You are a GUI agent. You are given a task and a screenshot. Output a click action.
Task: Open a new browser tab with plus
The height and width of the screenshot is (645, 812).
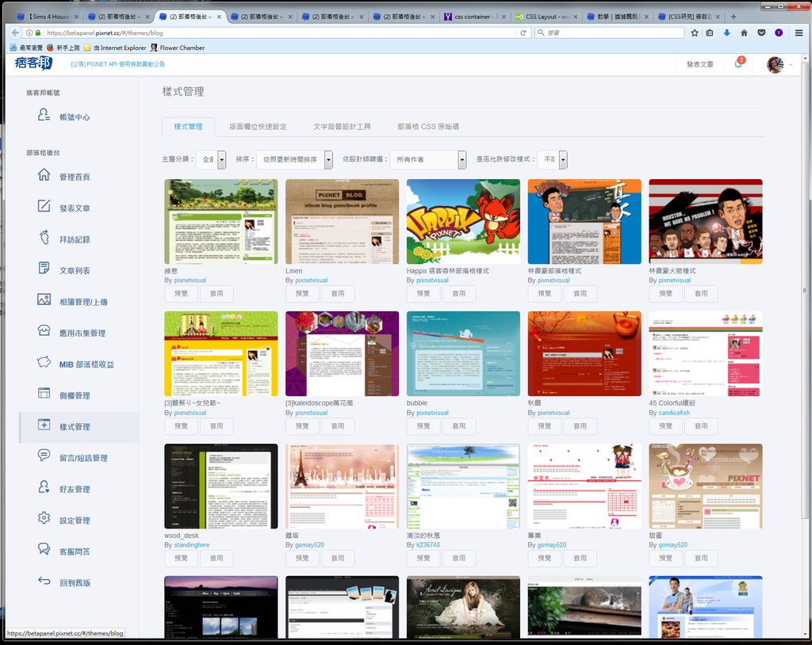click(x=733, y=17)
